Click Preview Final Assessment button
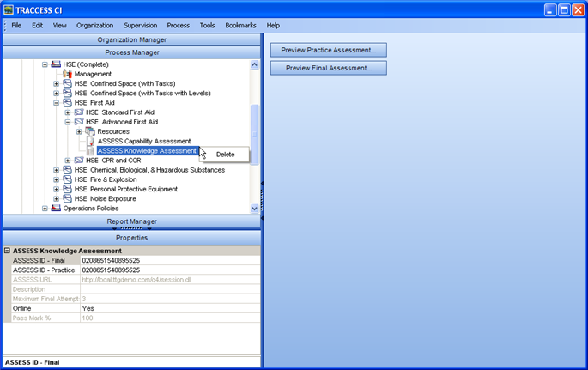The image size is (588, 370). click(329, 68)
